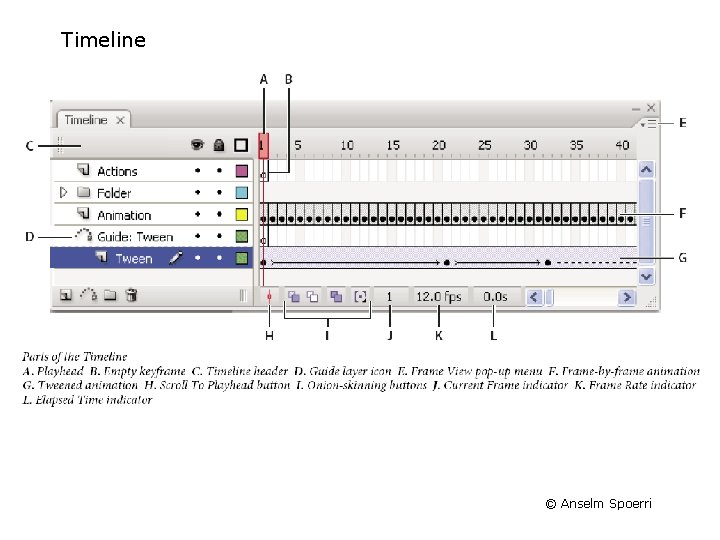This screenshot has height=540, width=720.
Task: Click the horizontal scrollbar left arrow
Action: point(534,297)
